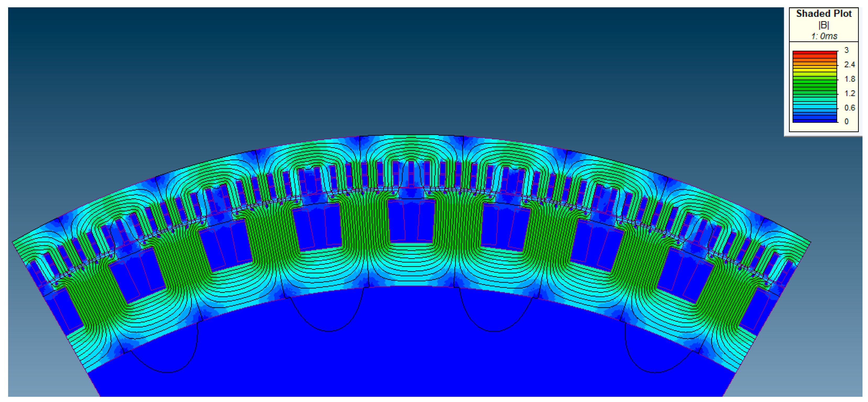Click the legend scale value 2.4
The width and height of the screenshot is (868, 402).
click(x=849, y=64)
